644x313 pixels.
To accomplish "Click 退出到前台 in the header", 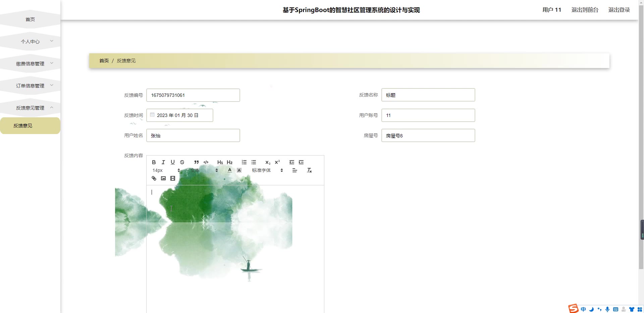I will point(585,10).
